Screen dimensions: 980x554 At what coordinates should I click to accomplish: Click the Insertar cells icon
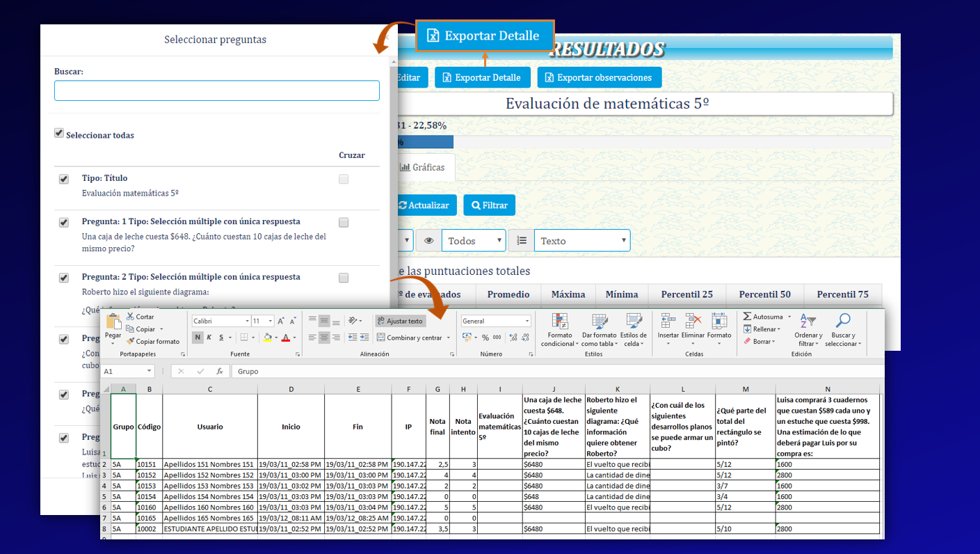point(668,321)
